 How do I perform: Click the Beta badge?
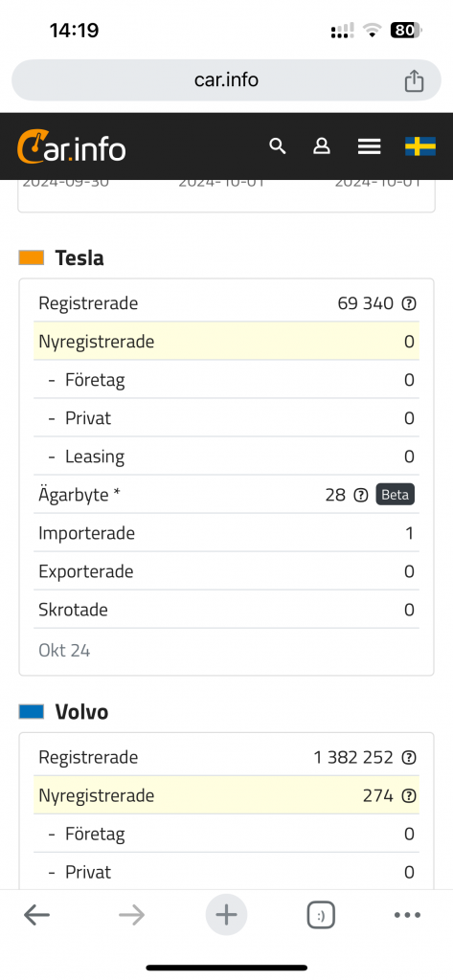(x=395, y=495)
